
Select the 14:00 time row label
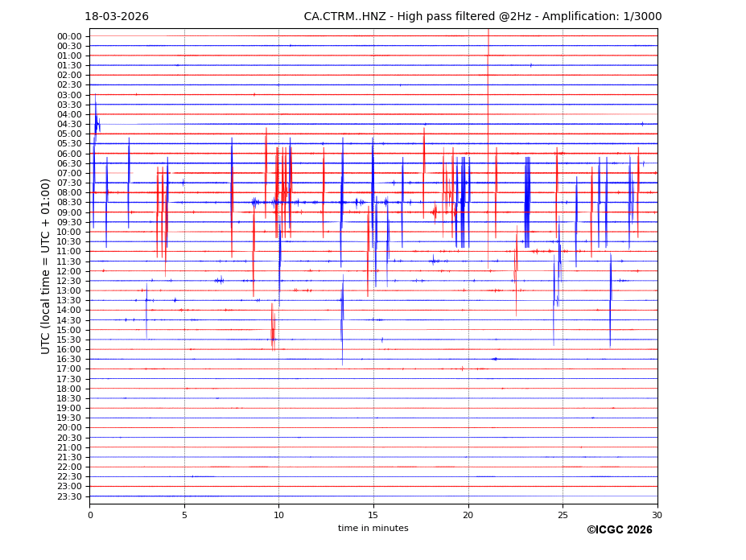tap(68, 311)
